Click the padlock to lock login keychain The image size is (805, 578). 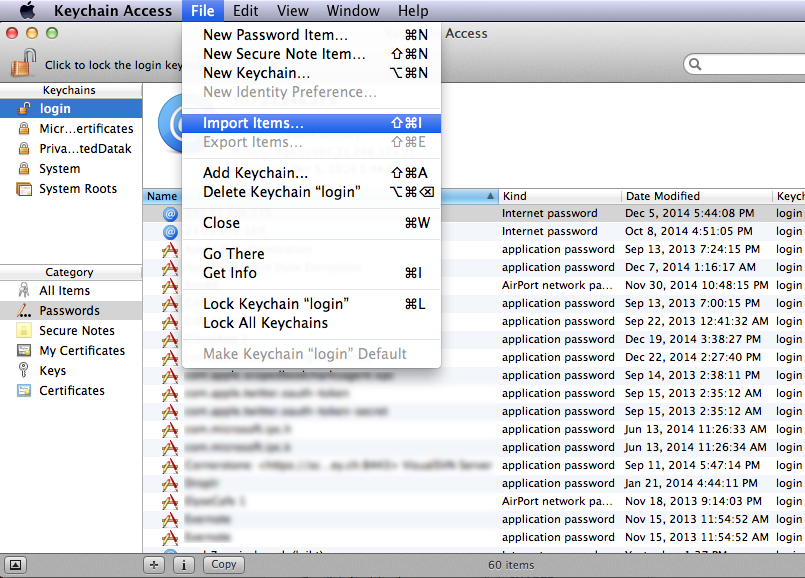[23, 63]
